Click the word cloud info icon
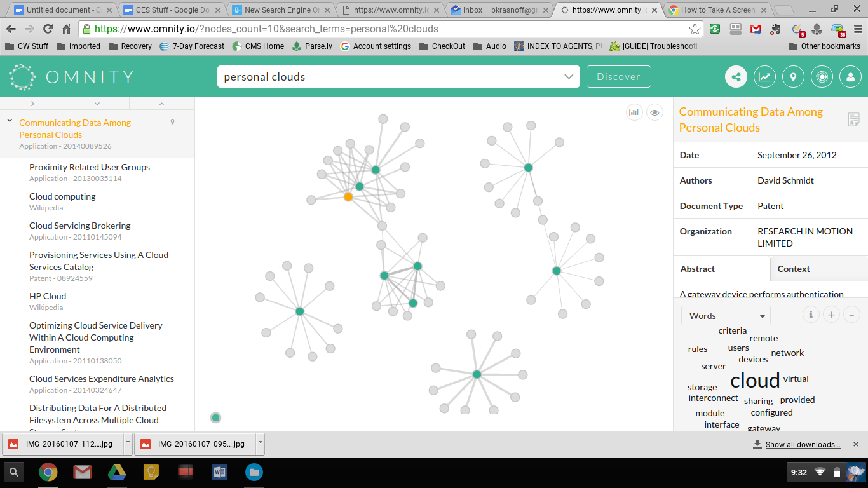Viewport: 868px width, 488px height. (x=811, y=315)
